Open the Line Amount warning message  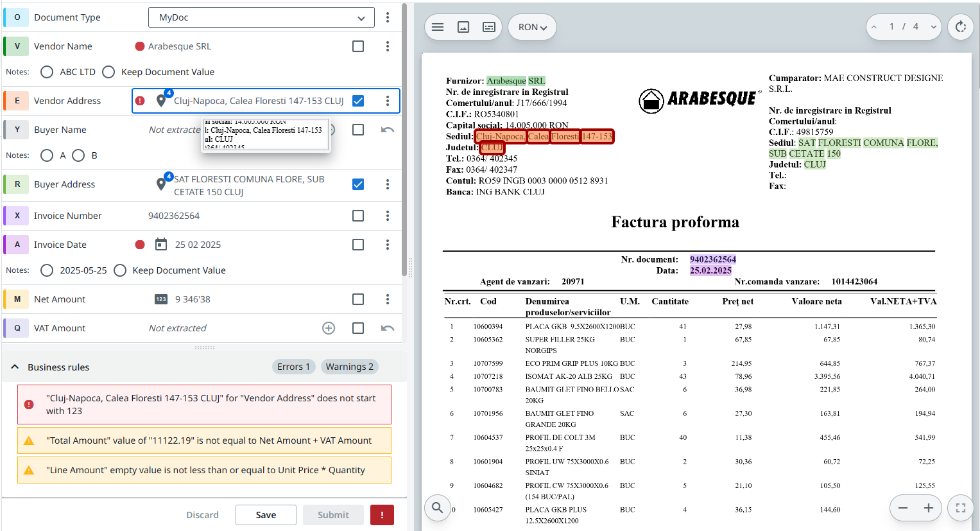(x=204, y=470)
